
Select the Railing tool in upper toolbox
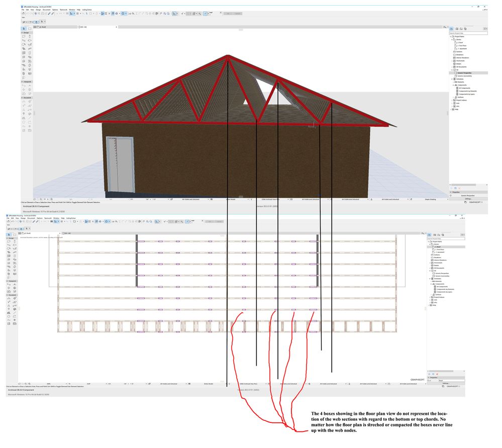pyautogui.click(x=30, y=49)
